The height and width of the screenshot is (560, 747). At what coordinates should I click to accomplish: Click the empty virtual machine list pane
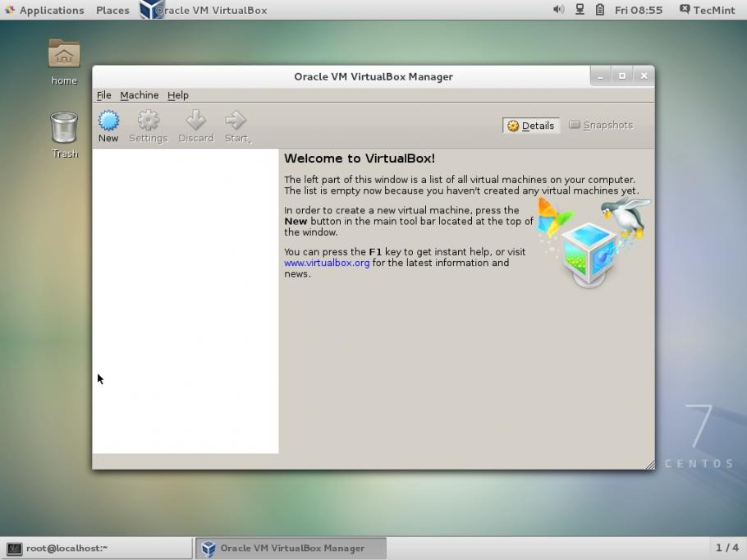(x=186, y=301)
